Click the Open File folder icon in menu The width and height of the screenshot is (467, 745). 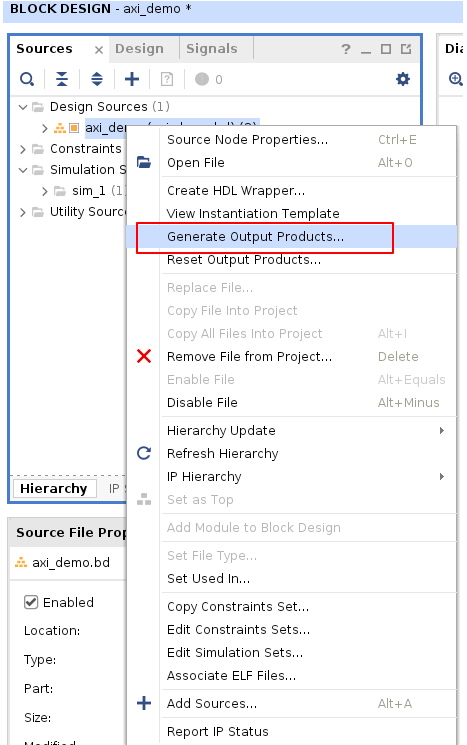[144, 162]
